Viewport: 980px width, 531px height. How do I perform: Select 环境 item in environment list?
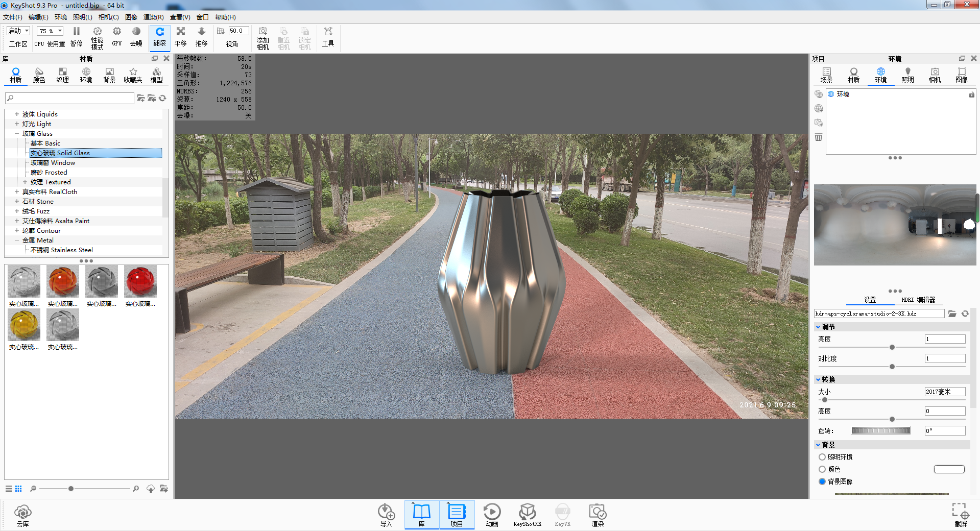[x=901, y=94]
